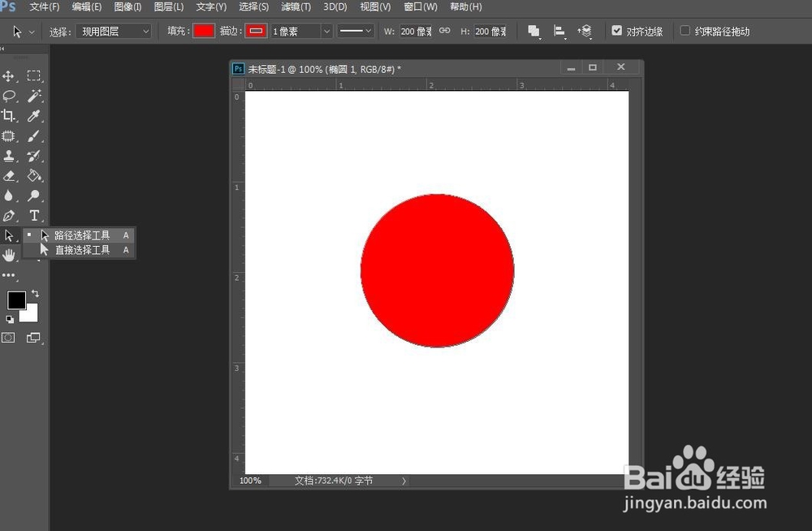The width and height of the screenshot is (812, 531).
Task: Select the Move tool
Action: [8, 76]
